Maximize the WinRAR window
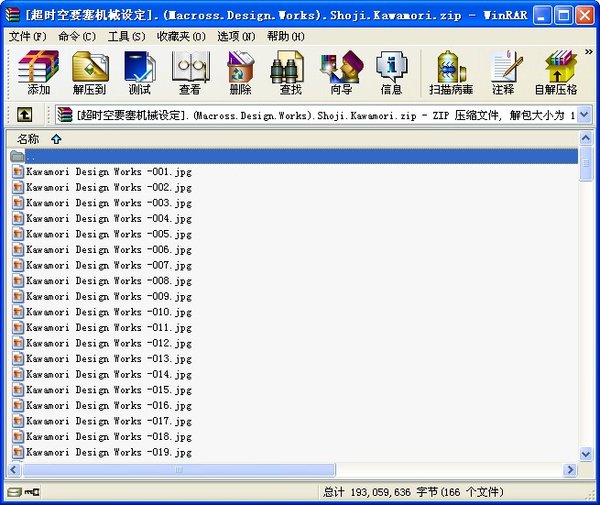Viewport: 600px width, 505px height. (x=563, y=15)
